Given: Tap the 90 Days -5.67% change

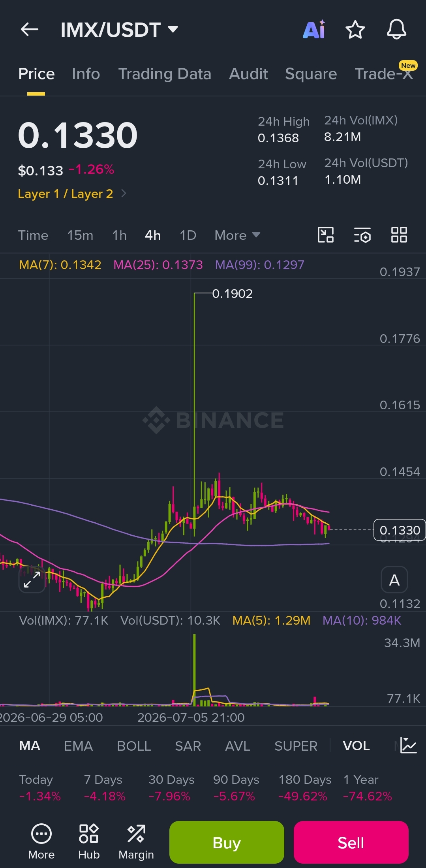Looking at the screenshot, I should (236, 788).
